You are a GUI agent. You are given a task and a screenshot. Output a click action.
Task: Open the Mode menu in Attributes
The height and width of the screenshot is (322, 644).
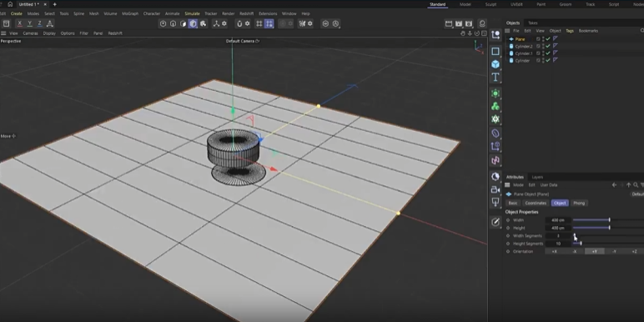click(518, 185)
